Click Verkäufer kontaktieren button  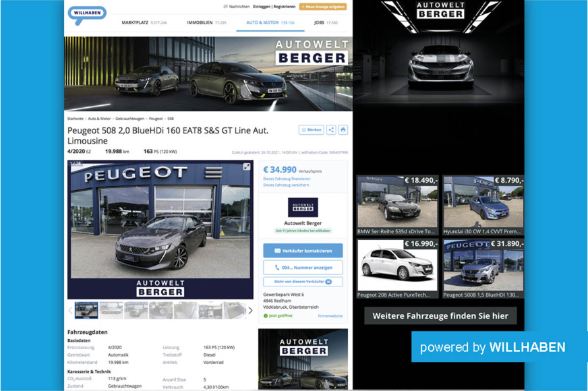tap(303, 250)
